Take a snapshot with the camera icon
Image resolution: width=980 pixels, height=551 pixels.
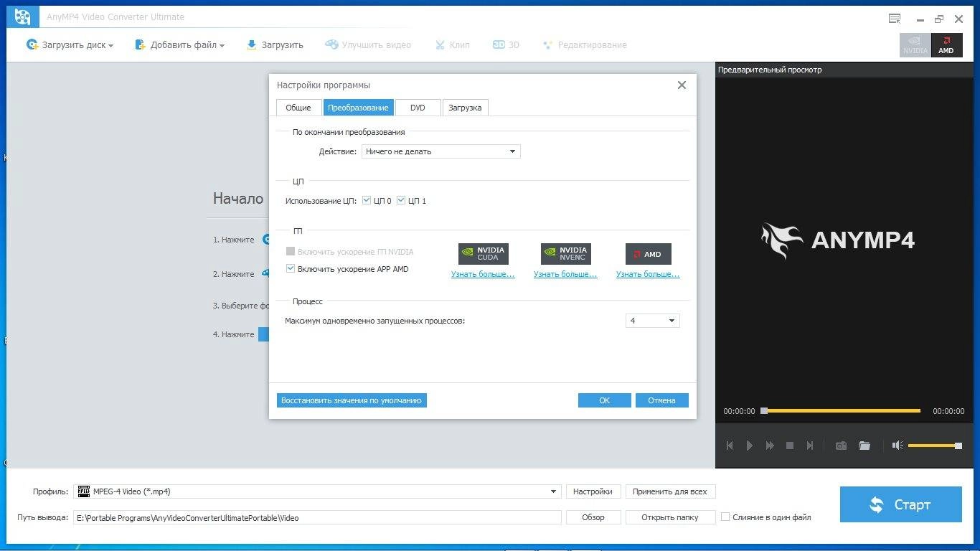(841, 446)
